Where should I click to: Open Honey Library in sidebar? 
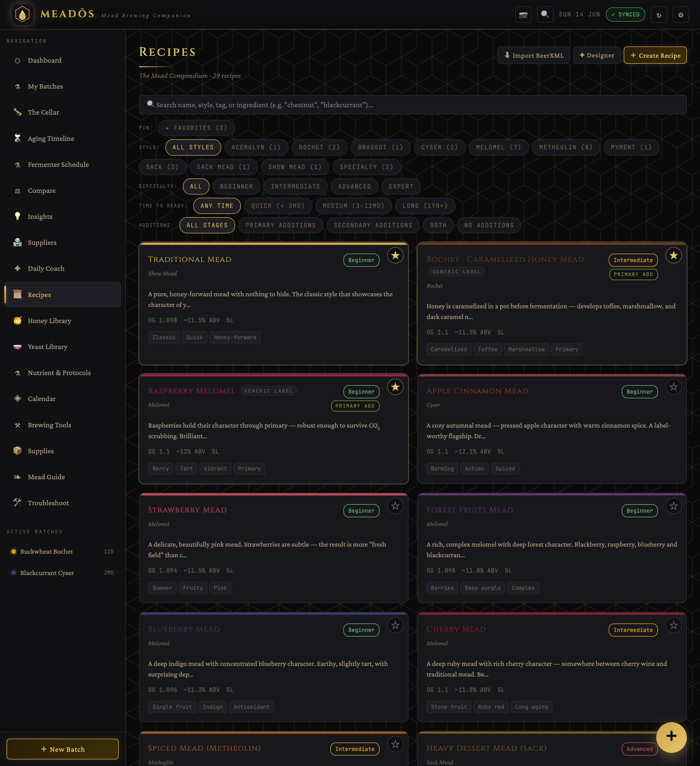click(62, 321)
